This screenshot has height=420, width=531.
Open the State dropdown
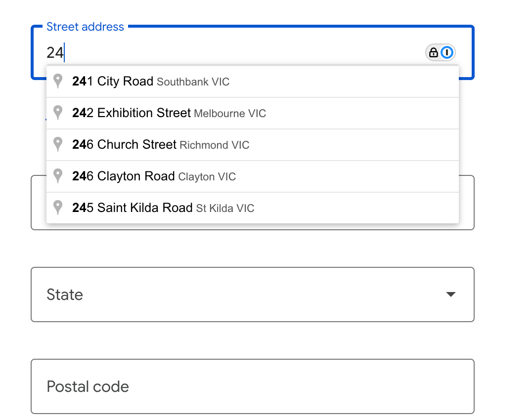[x=253, y=294]
